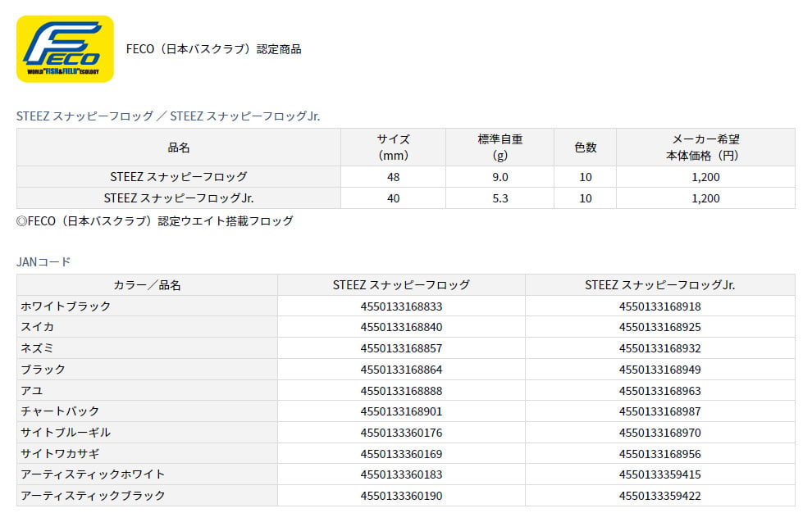
Task: Select the ブラック color row label
Action: [43, 370]
